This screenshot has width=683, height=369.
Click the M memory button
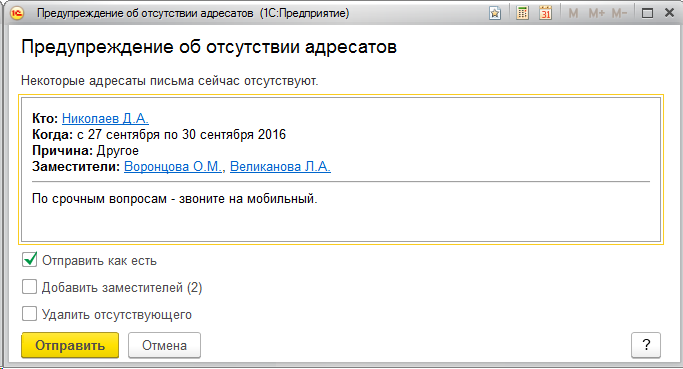coord(573,14)
